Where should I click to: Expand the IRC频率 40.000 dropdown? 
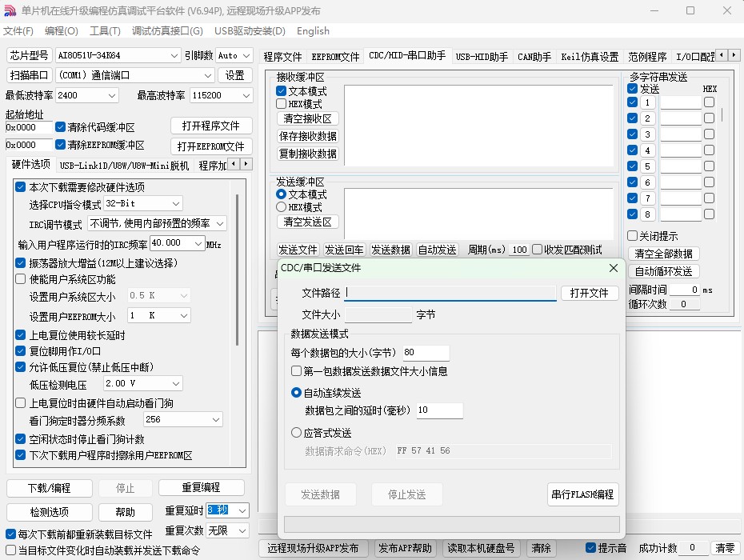coord(198,243)
